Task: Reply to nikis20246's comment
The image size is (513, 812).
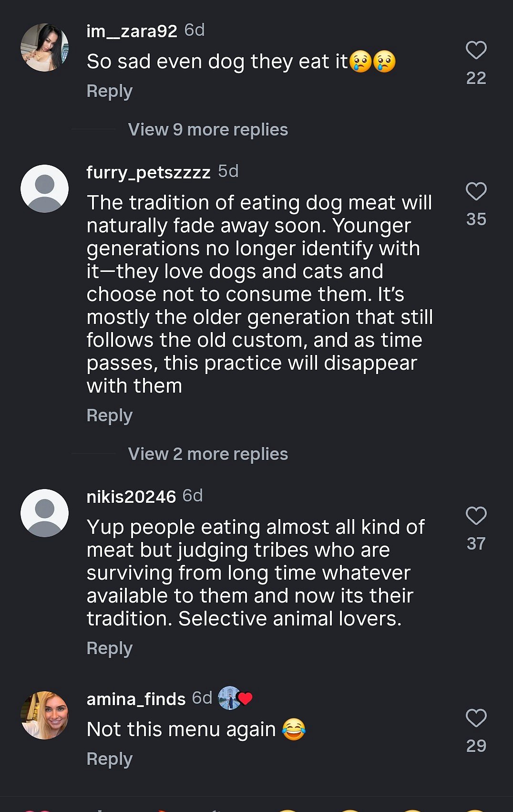Action: point(109,648)
